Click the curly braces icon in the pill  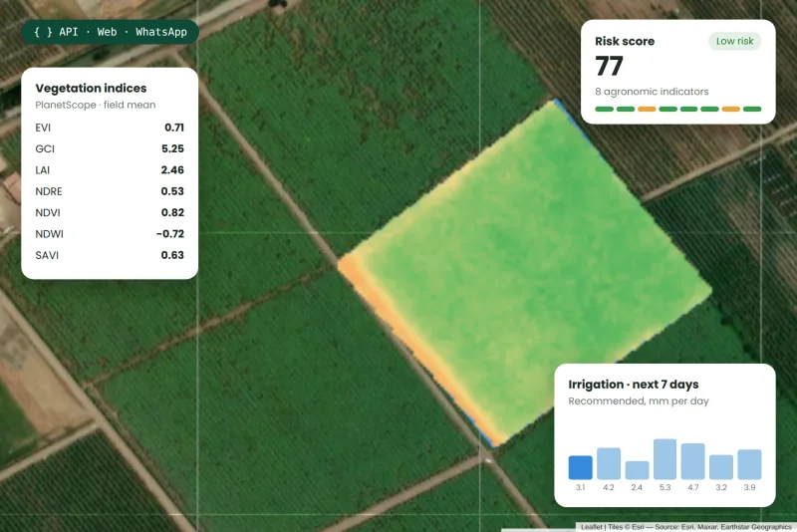[x=43, y=32]
